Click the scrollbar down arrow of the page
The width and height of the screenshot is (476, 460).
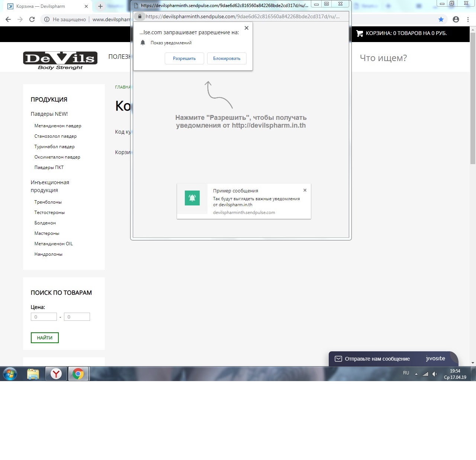(x=473, y=363)
